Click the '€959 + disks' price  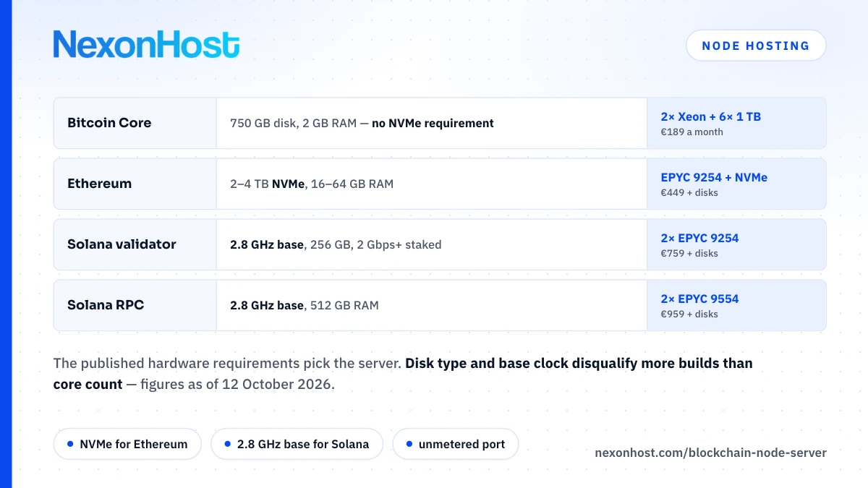pos(689,314)
